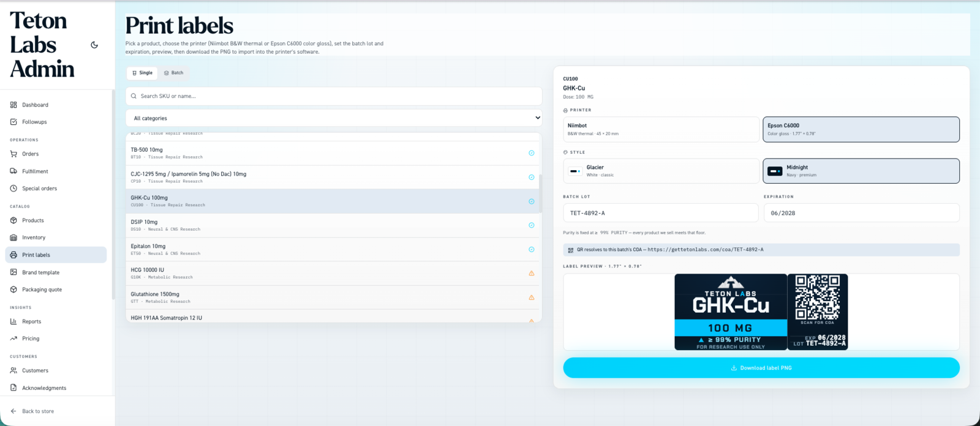Click the Back to store arrow icon

tap(13, 411)
